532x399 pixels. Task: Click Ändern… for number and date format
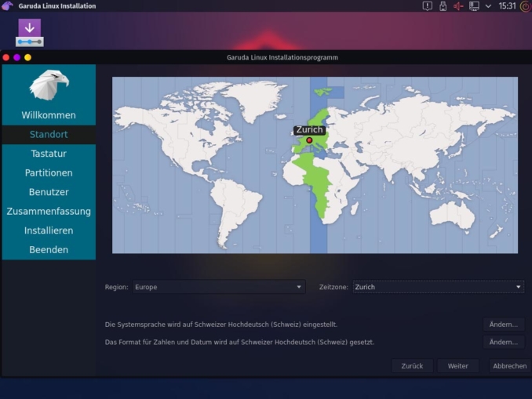tap(503, 343)
